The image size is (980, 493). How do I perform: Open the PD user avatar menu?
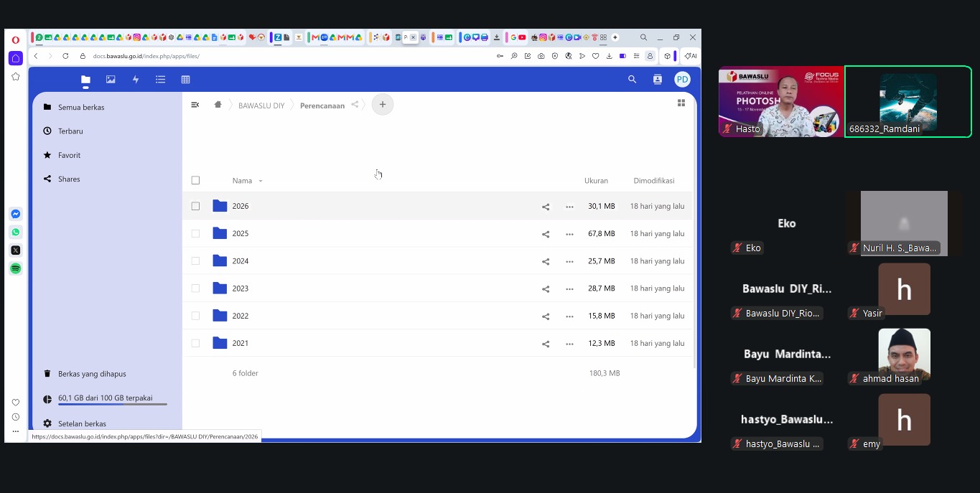(682, 80)
